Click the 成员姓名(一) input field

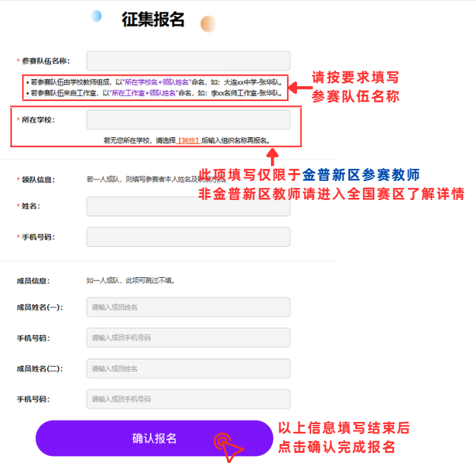pos(188,307)
